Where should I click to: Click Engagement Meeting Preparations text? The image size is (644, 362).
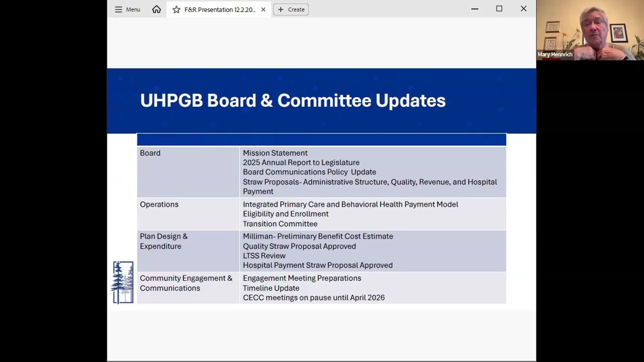click(302, 278)
